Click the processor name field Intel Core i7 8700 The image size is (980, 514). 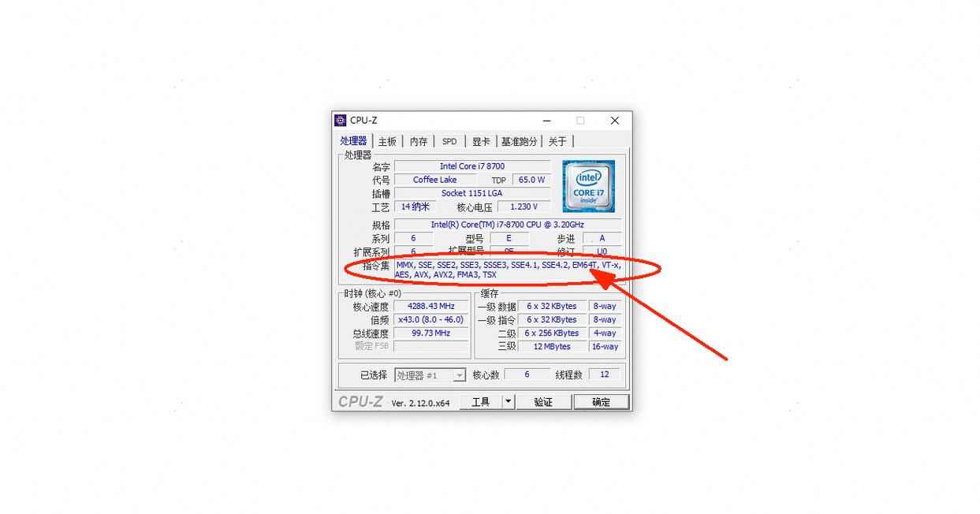click(x=471, y=166)
